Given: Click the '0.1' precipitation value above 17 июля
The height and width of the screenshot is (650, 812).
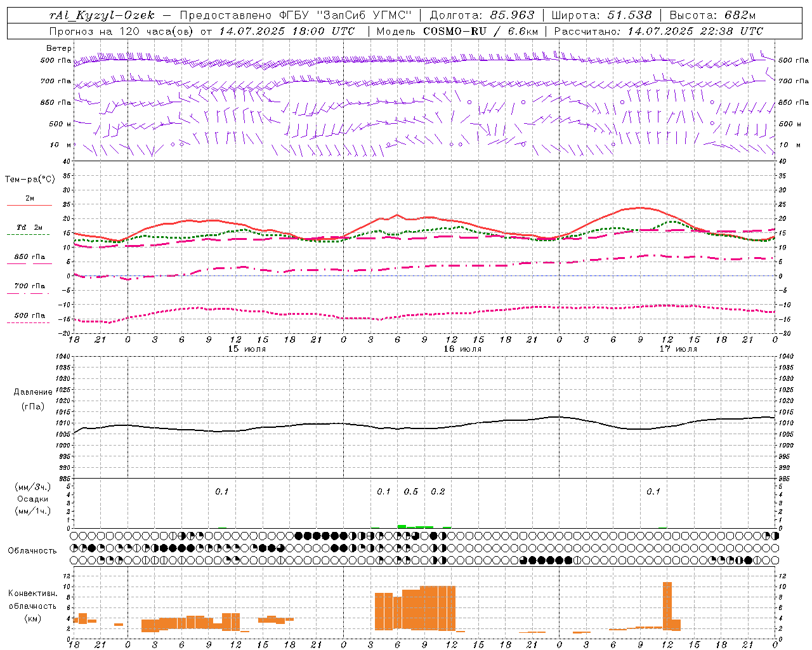Looking at the screenshot, I should pos(653,492).
